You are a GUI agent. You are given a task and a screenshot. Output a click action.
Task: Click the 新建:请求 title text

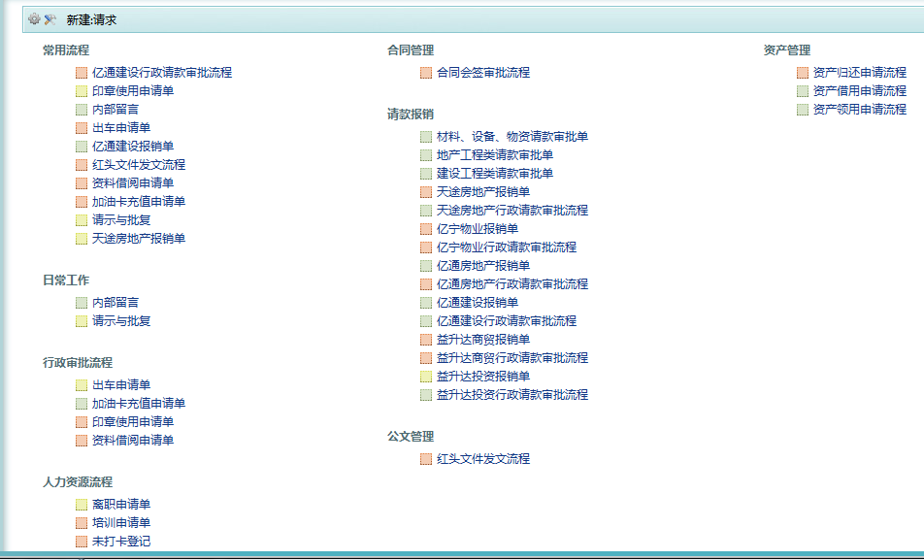(91, 20)
